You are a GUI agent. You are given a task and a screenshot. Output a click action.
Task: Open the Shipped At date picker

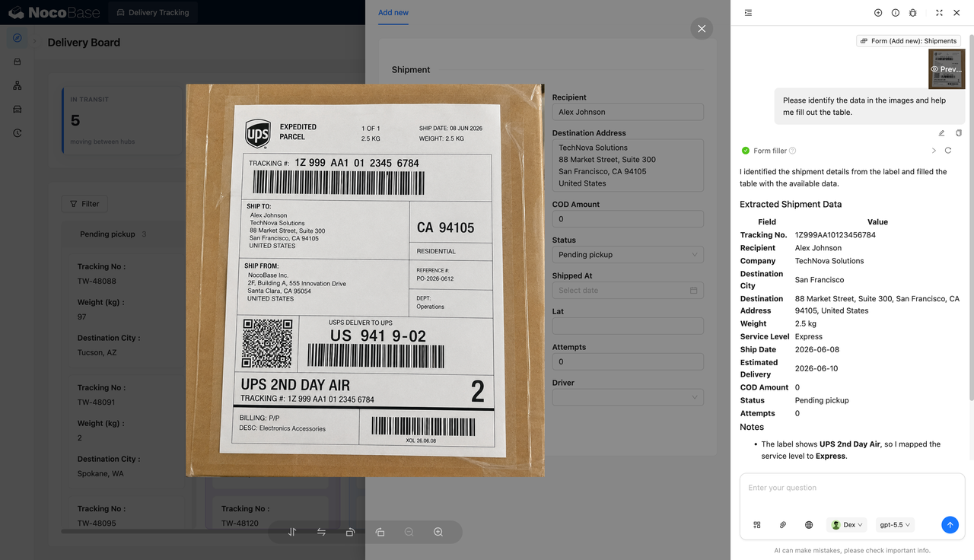pyautogui.click(x=628, y=291)
